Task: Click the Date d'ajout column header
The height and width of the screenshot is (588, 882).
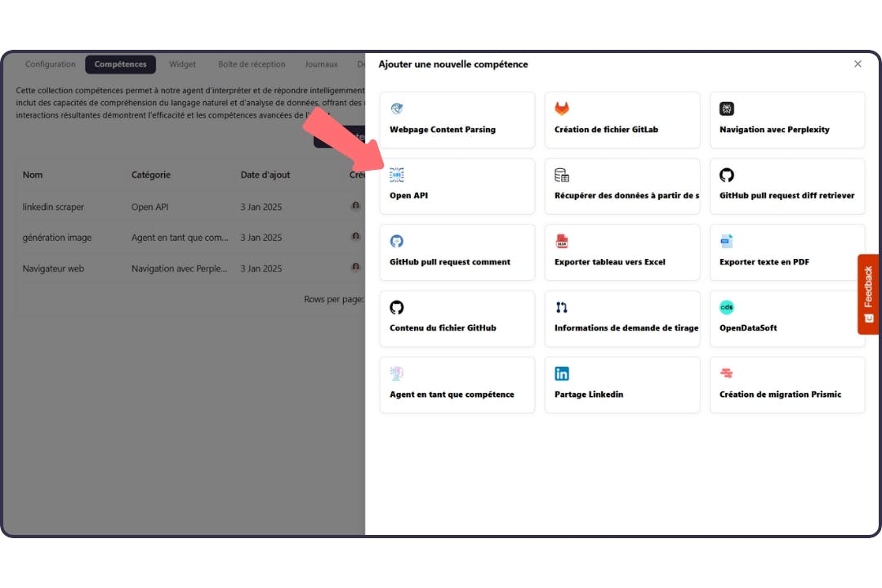Action: [265, 175]
